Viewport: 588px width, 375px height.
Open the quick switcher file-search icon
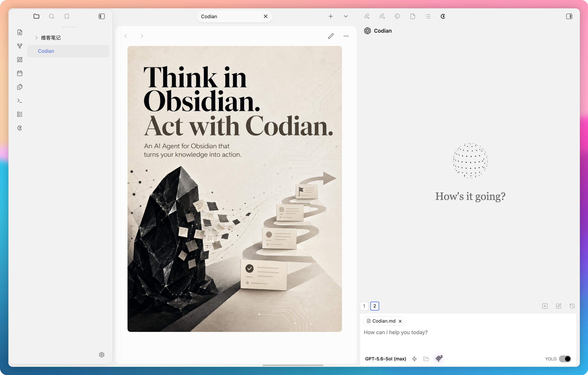[x=20, y=32]
